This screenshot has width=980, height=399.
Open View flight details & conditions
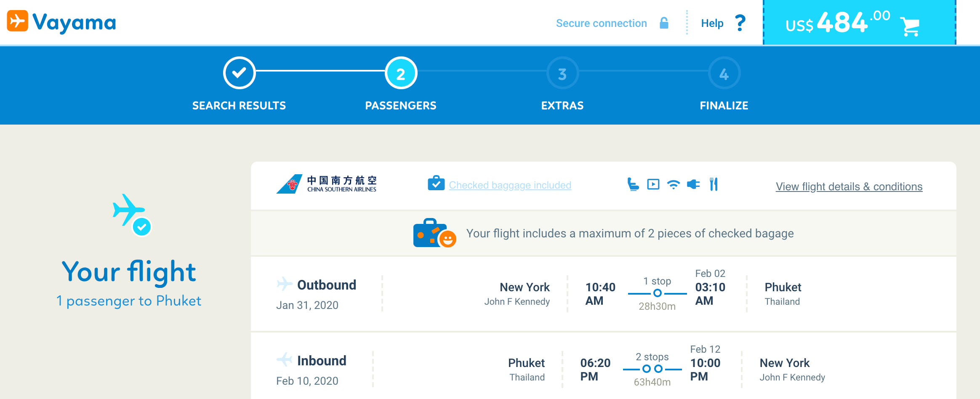point(849,186)
